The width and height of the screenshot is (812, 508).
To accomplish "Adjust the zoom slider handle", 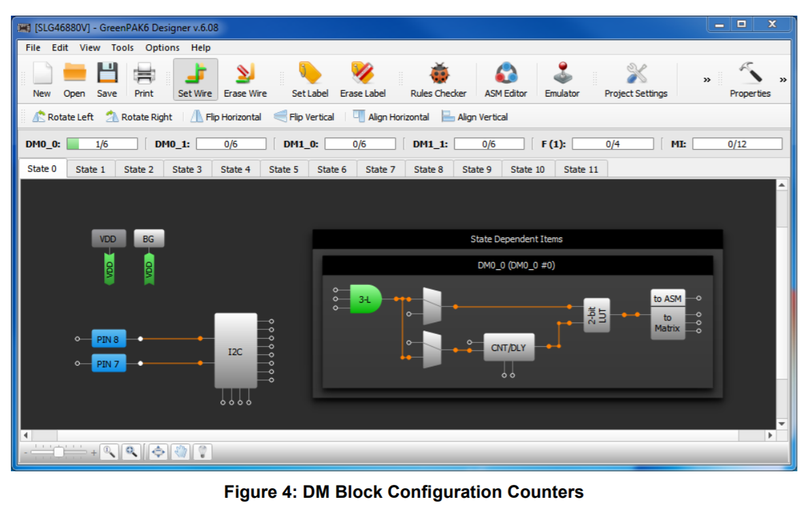I will pyautogui.click(x=59, y=452).
